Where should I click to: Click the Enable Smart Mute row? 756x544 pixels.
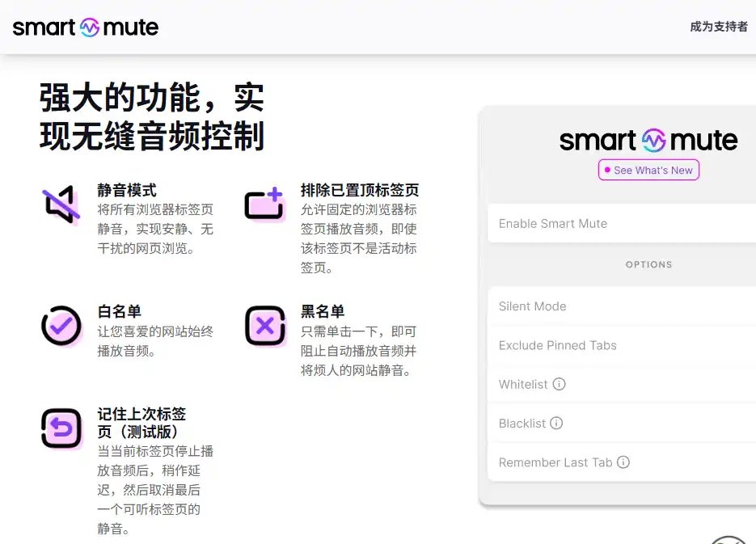coord(622,224)
